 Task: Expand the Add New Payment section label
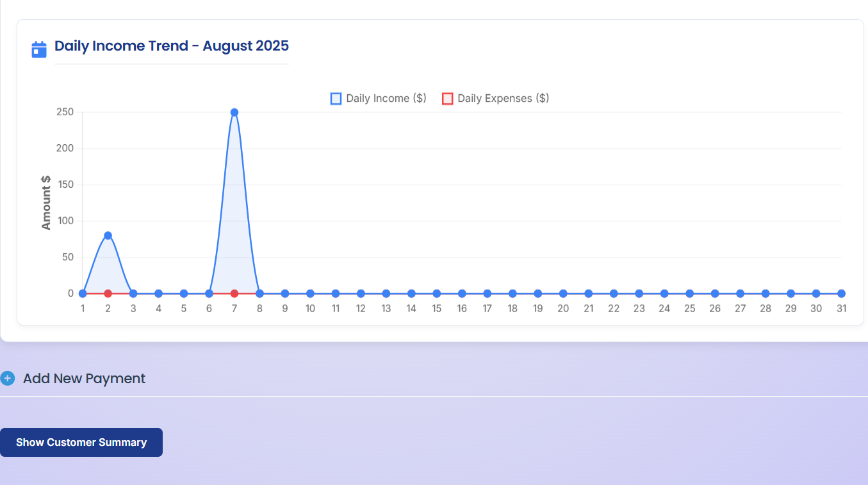(84, 379)
